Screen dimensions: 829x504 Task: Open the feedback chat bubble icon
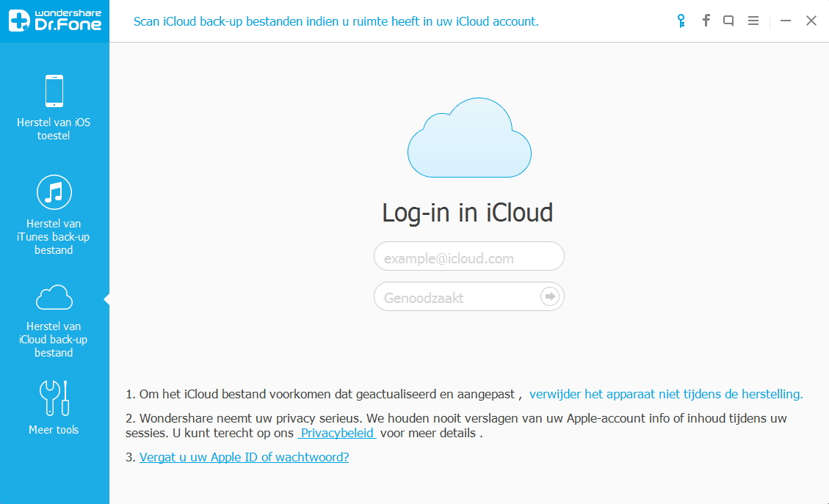[x=728, y=21]
